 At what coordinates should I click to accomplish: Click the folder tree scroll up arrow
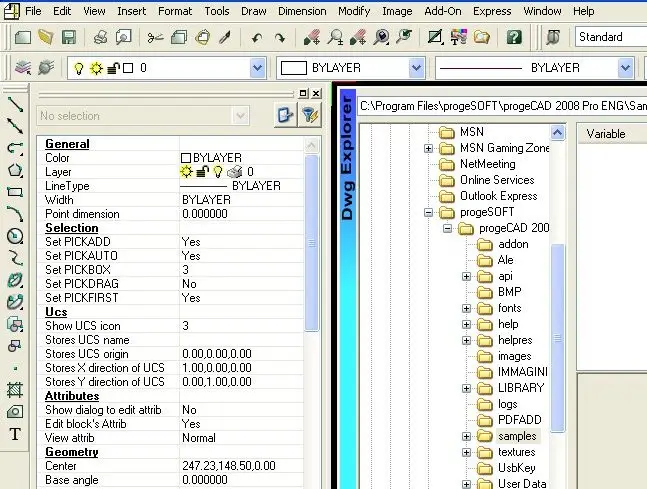557,132
